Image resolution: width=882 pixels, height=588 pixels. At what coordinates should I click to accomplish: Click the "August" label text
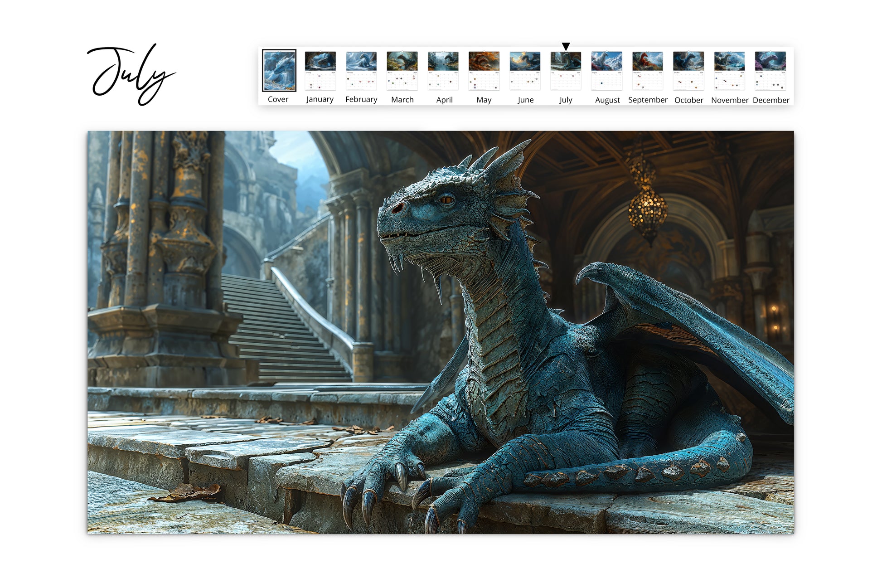[607, 100]
